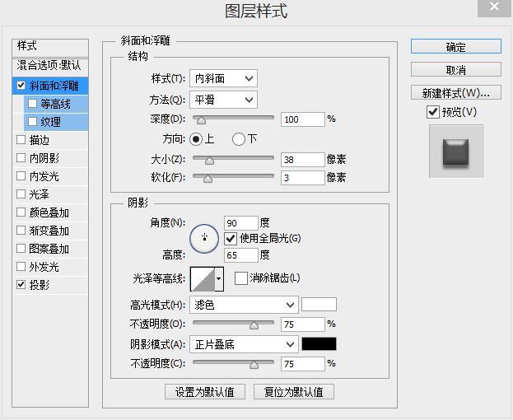Check the 外发光 style checkbox

(21, 266)
